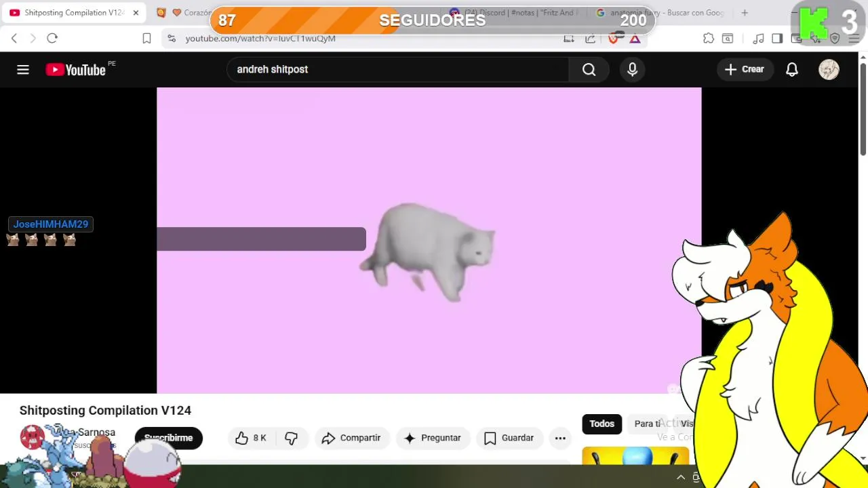Share the page from the address bar
Viewport: 868px width, 488px height.
[590, 39]
